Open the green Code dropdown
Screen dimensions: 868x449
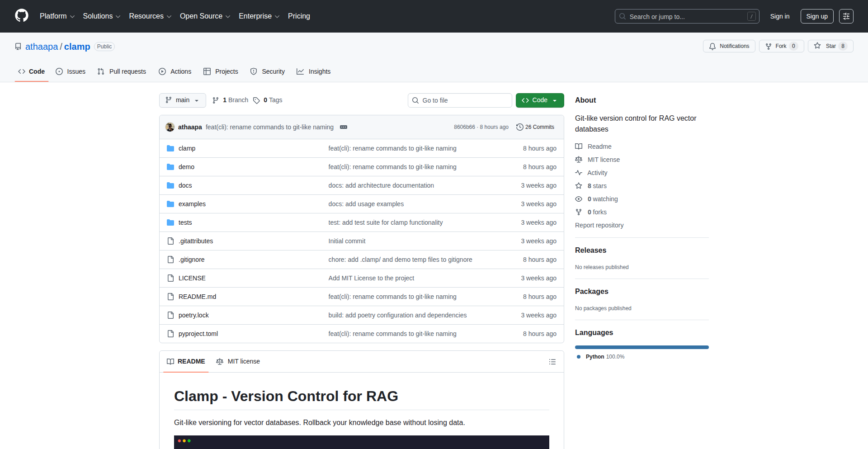tap(539, 100)
